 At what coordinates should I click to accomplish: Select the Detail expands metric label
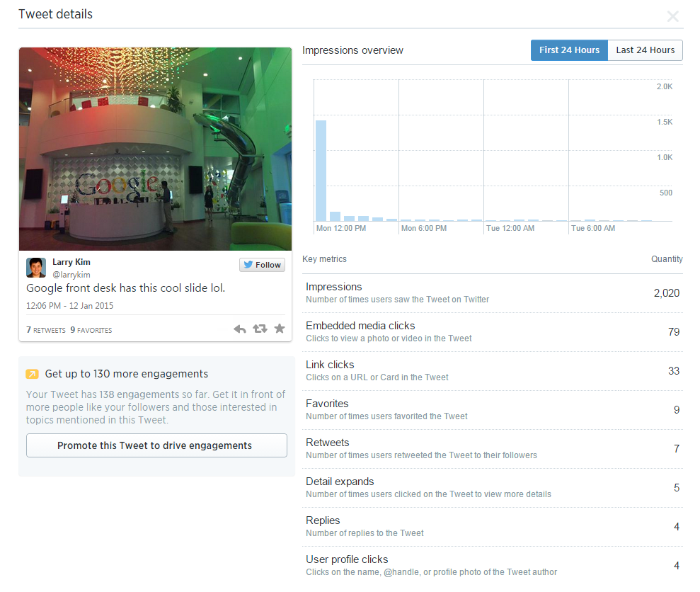340,482
